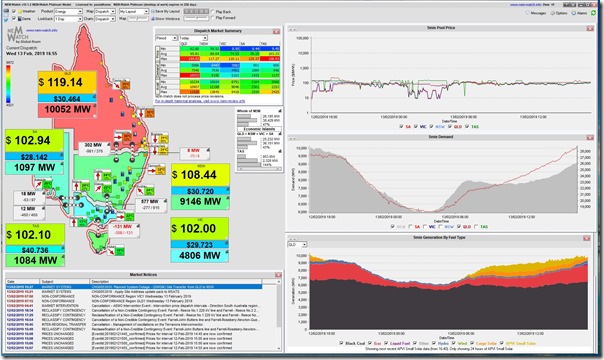Toggle Black Coal checkbox in generation legend
This screenshot has height=360, width=604.
click(x=341, y=343)
